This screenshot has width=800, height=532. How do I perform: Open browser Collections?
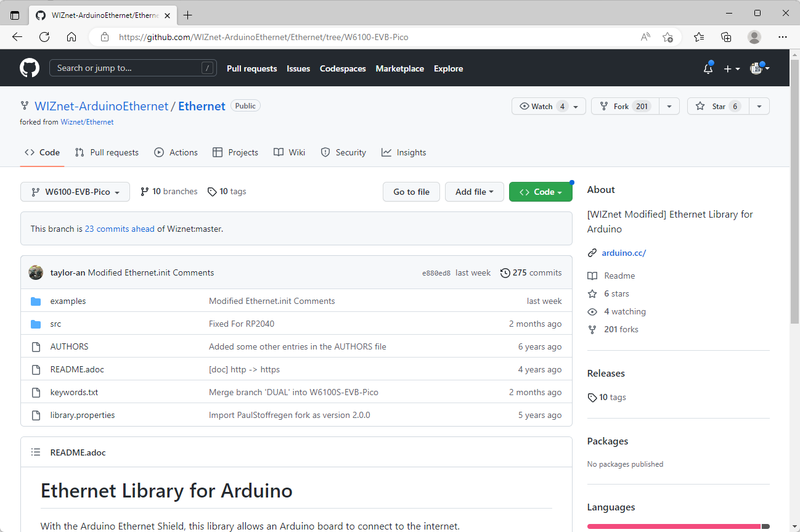coord(727,37)
